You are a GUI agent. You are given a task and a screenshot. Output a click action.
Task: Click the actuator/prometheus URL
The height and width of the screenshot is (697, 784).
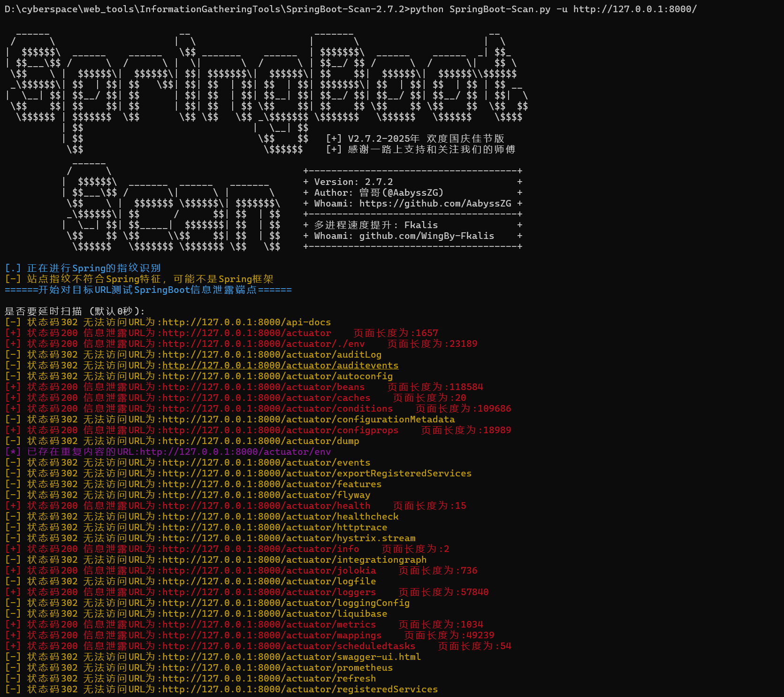277,667
